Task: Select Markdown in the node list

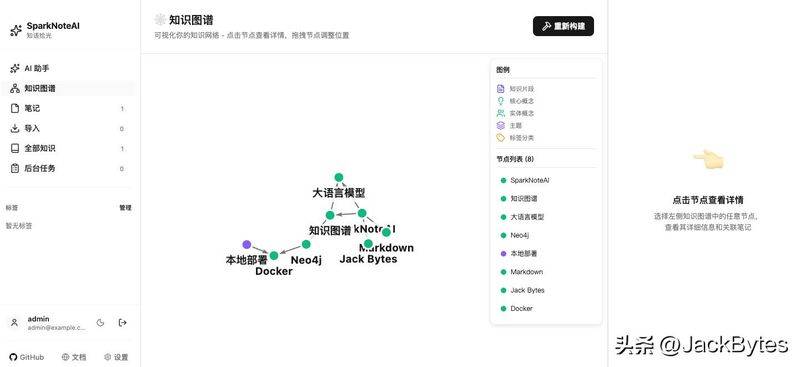Action: click(x=546, y=272)
